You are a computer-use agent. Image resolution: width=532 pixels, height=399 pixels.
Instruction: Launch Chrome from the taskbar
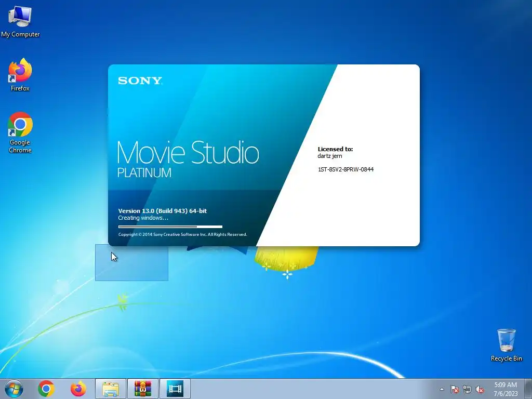coord(46,389)
